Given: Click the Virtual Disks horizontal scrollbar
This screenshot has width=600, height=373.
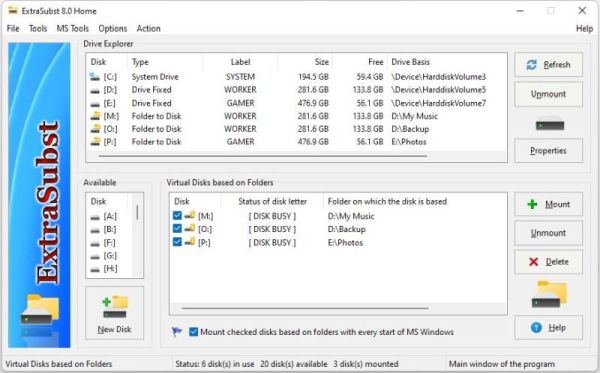Looking at the screenshot, I should (x=305, y=308).
